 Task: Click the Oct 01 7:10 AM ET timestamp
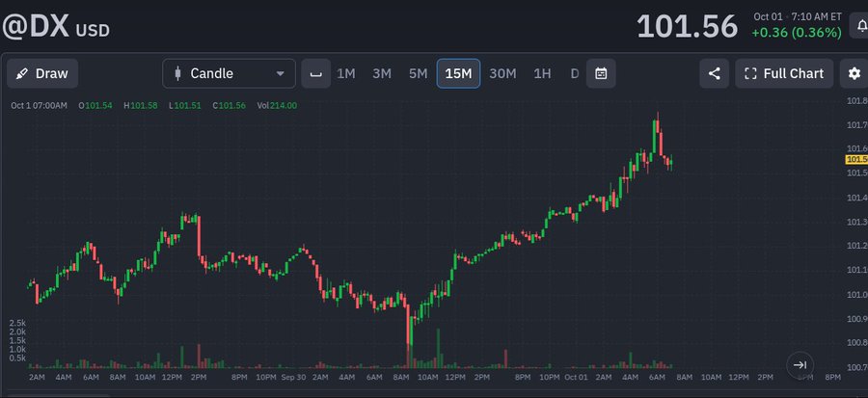point(798,16)
